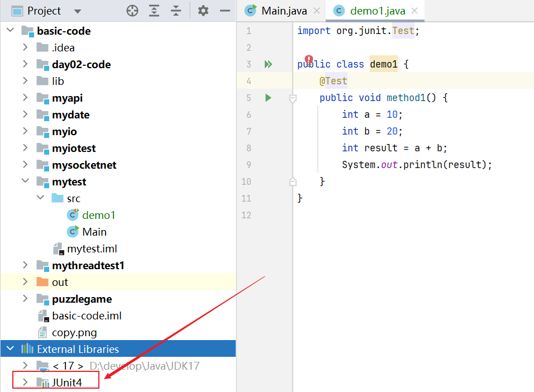Click the Expand All icon in Project toolbar

(x=154, y=10)
